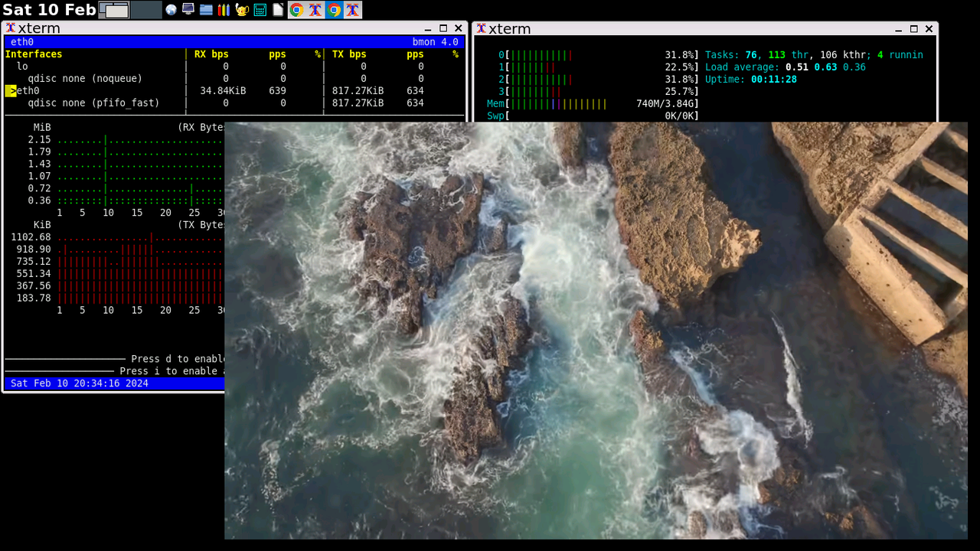Screen dimensions: 980x551
Task: Click the date Sat 10 Feb clock
Action: tap(49, 10)
